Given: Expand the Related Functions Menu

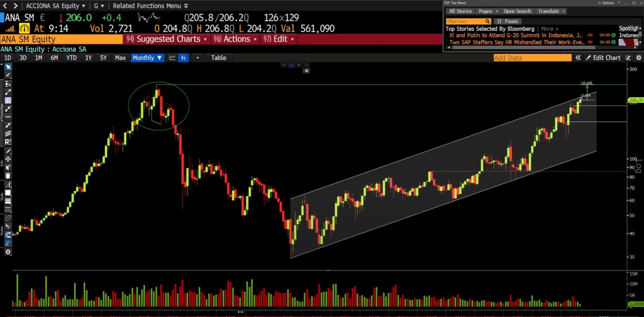Looking at the screenshot, I should [150, 6].
